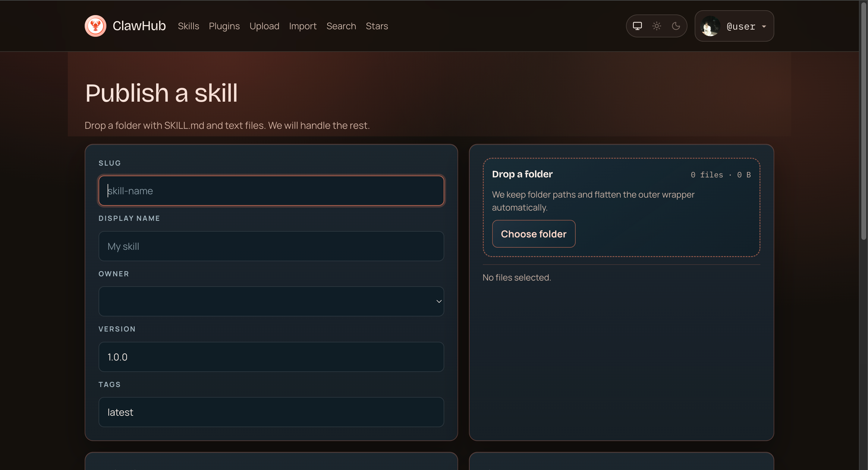The image size is (868, 470).
Task: Open the Plugins nav item
Action: [224, 26]
